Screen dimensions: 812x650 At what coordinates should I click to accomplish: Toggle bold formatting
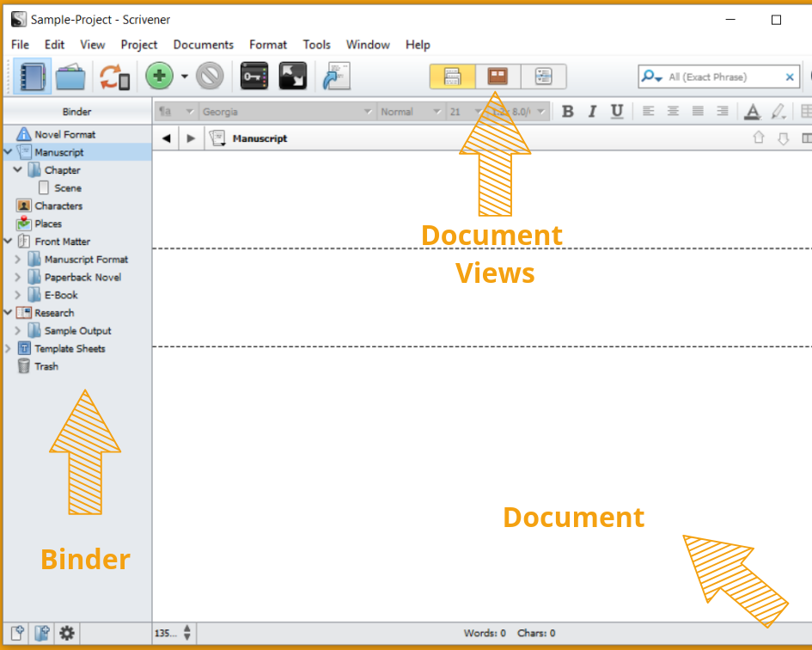point(568,112)
